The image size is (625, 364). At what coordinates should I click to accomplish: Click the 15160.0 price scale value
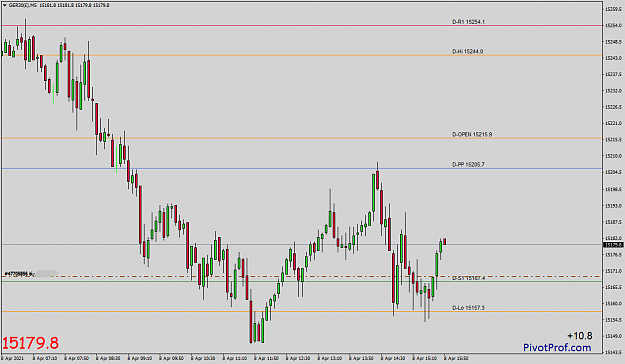[613, 303]
